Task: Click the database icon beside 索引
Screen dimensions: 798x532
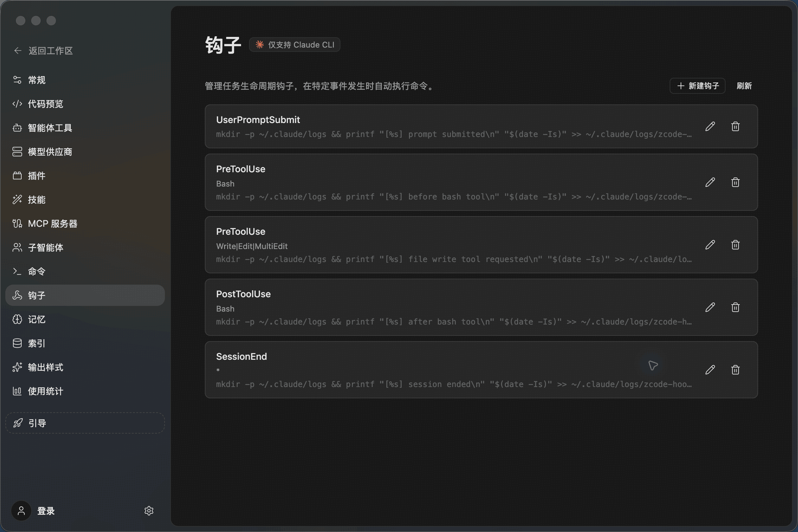Action: tap(17, 343)
